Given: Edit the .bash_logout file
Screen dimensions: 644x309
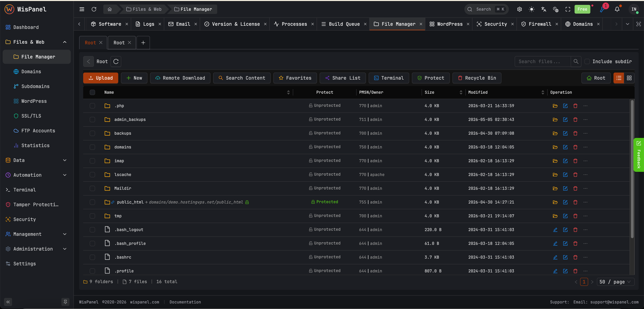Looking at the screenshot, I should point(555,230).
